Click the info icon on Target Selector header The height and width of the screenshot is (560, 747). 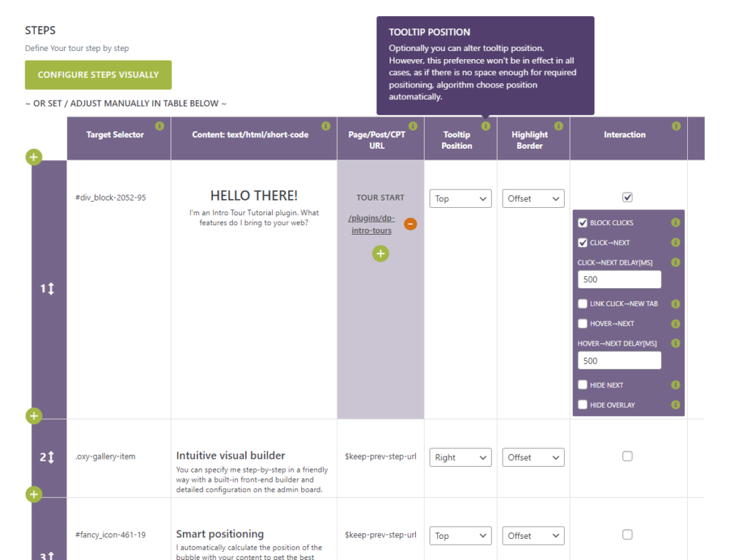coord(160,126)
